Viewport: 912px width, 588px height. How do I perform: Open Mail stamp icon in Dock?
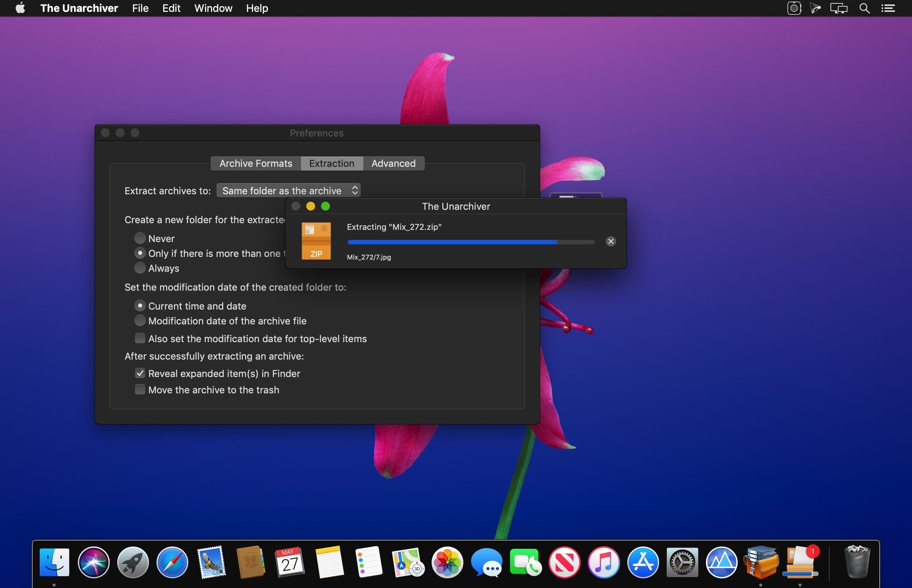pos(211,562)
